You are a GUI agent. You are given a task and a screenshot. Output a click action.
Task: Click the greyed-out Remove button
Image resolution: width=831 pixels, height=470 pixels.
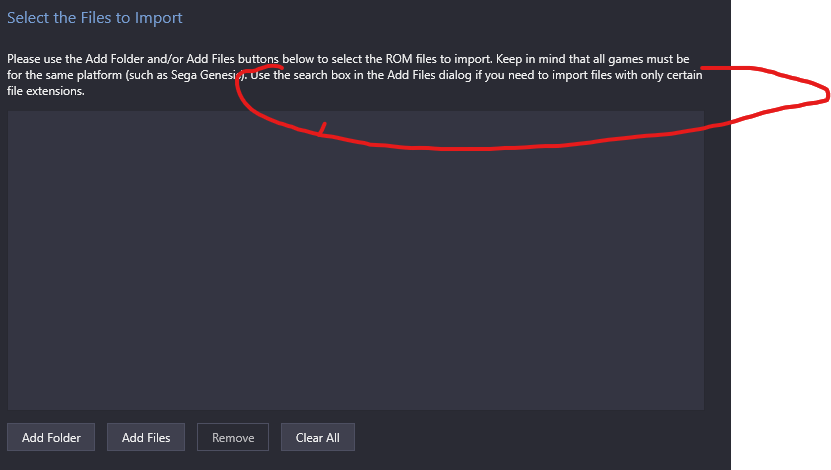[x=233, y=437]
